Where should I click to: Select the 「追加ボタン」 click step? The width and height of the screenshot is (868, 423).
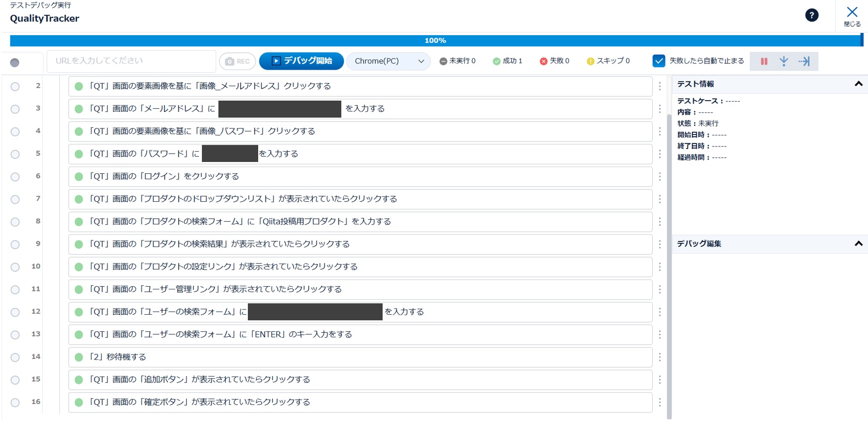[x=360, y=380]
